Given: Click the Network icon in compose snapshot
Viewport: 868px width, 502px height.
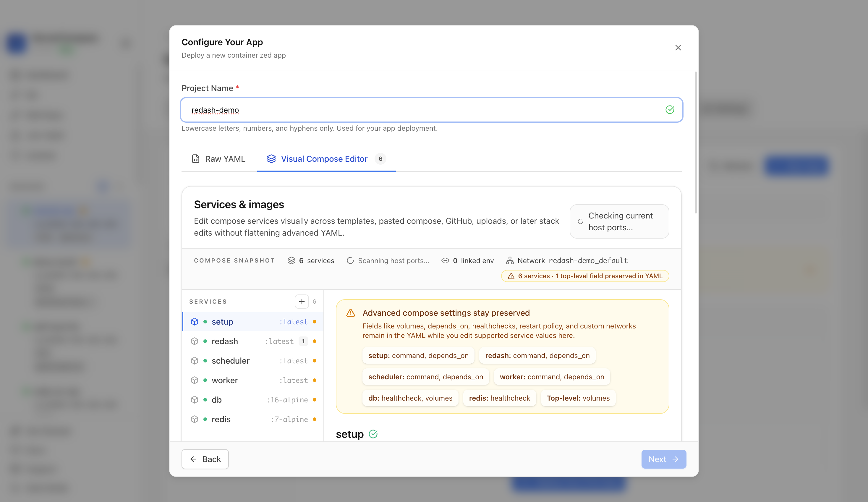Looking at the screenshot, I should tap(510, 260).
